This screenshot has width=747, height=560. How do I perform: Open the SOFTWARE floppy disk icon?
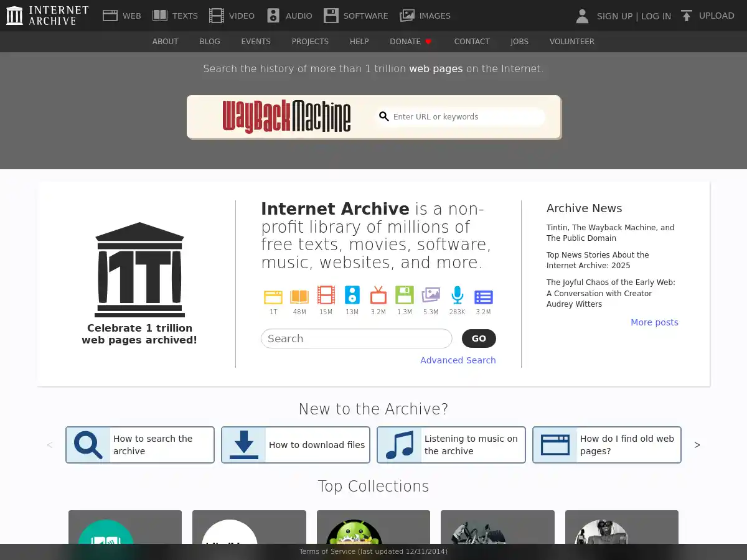[329, 15]
